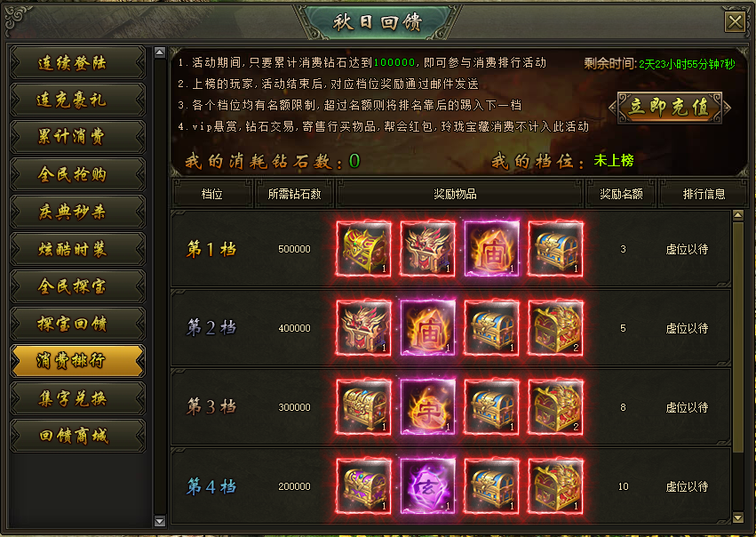Click the purple 玄 stone in the 第4档 rewards
Viewport: 756px width, 537px height.
point(427,486)
